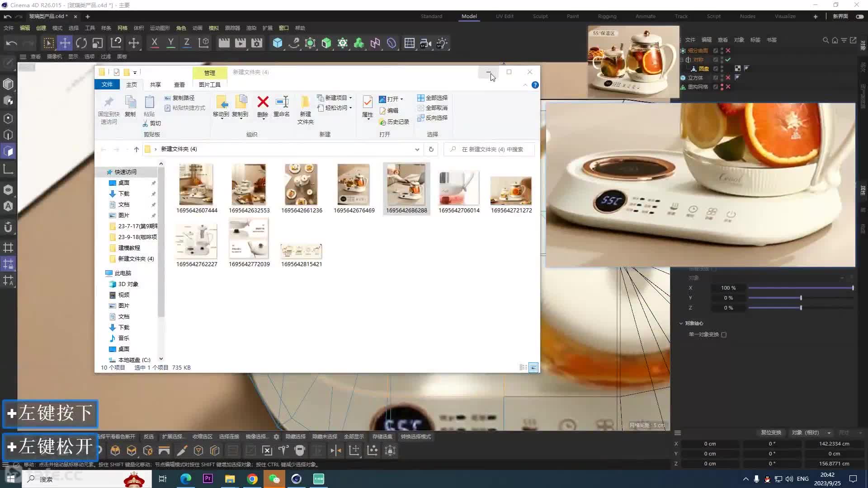This screenshot has width=868, height=488.
Task: Click the help question mark in Explorer
Action: pyautogui.click(x=535, y=85)
